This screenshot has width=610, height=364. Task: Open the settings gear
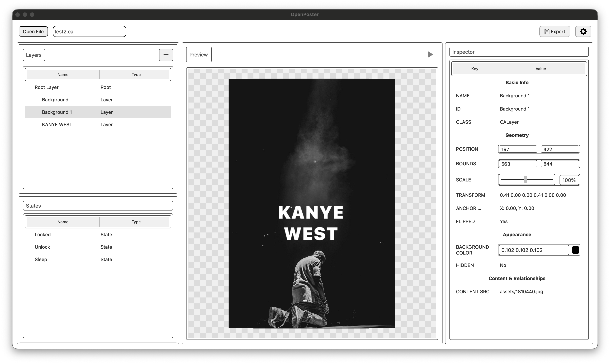583,31
